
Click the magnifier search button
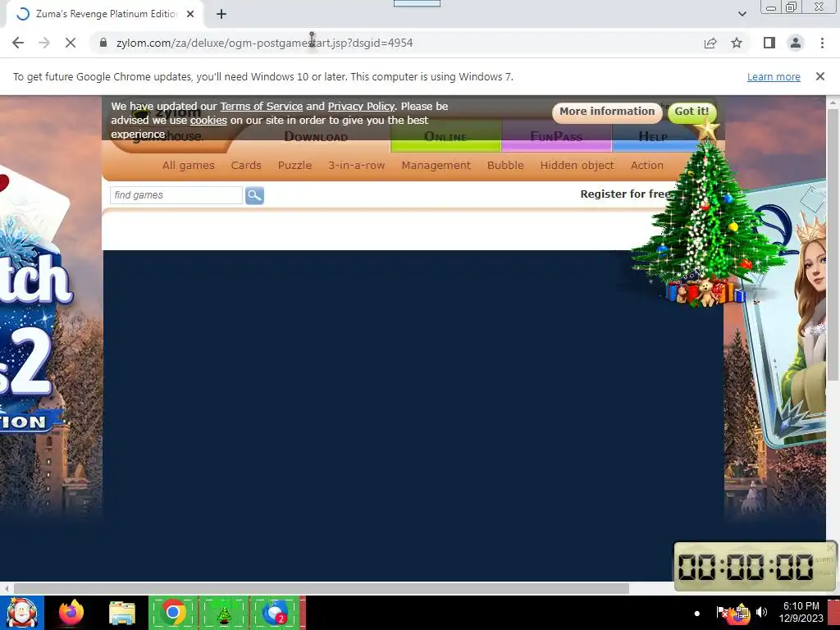click(x=254, y=195)
